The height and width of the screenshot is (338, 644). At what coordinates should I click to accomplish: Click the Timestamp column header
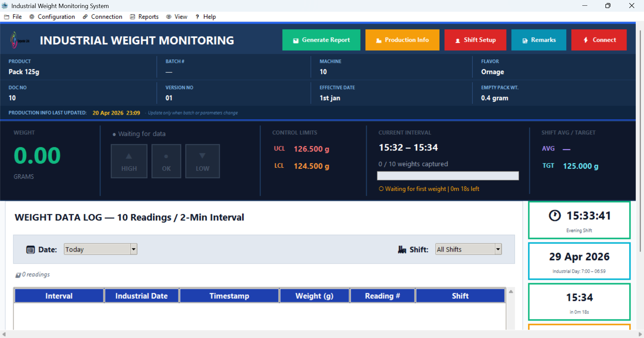229,296
